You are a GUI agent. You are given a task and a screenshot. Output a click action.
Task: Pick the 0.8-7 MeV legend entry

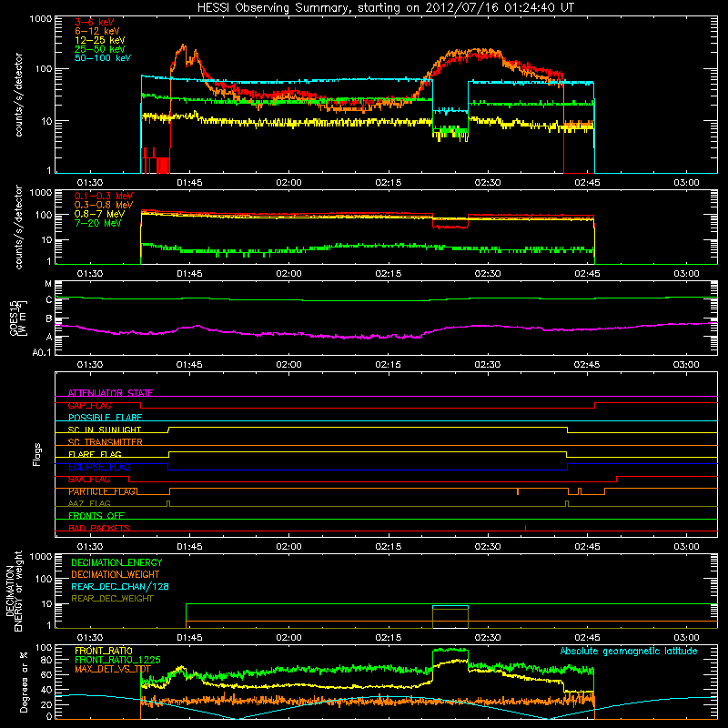click(99, 214)
